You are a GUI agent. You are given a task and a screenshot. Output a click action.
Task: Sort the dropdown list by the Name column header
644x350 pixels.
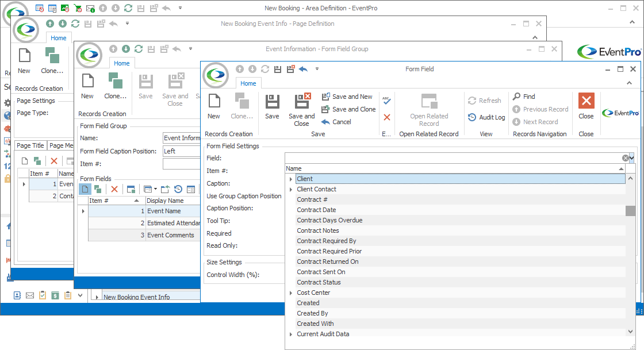tap(455, 168)
